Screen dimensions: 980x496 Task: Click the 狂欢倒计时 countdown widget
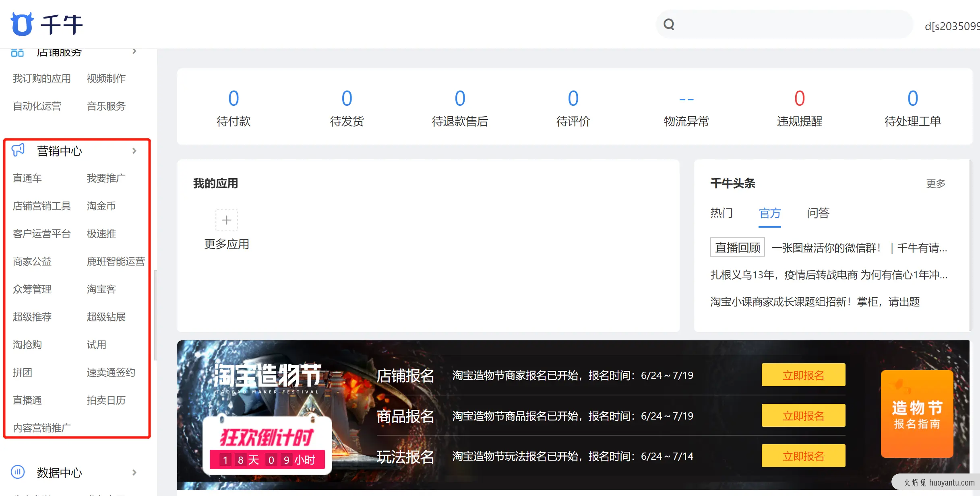click(x=267, y=445)
